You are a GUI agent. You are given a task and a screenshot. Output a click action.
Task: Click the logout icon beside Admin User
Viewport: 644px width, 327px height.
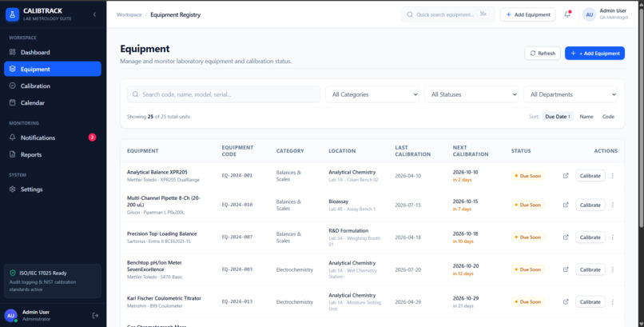(95, 316)
